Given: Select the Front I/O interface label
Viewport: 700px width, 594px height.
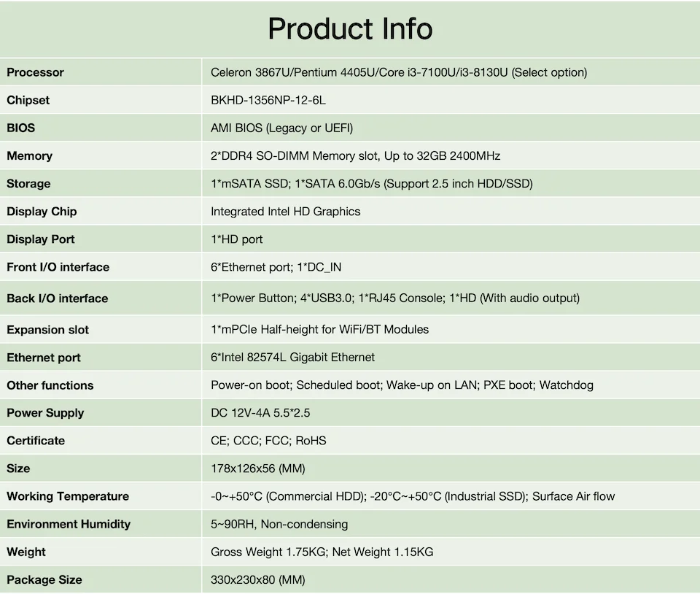Looking at the screenshot, I should click(58, 267).
